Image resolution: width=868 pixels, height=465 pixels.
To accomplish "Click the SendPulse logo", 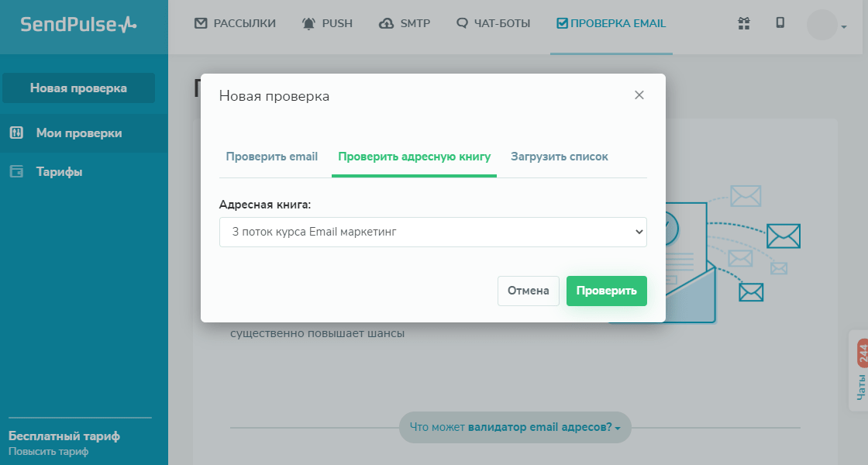I will [x=78, y=25].
